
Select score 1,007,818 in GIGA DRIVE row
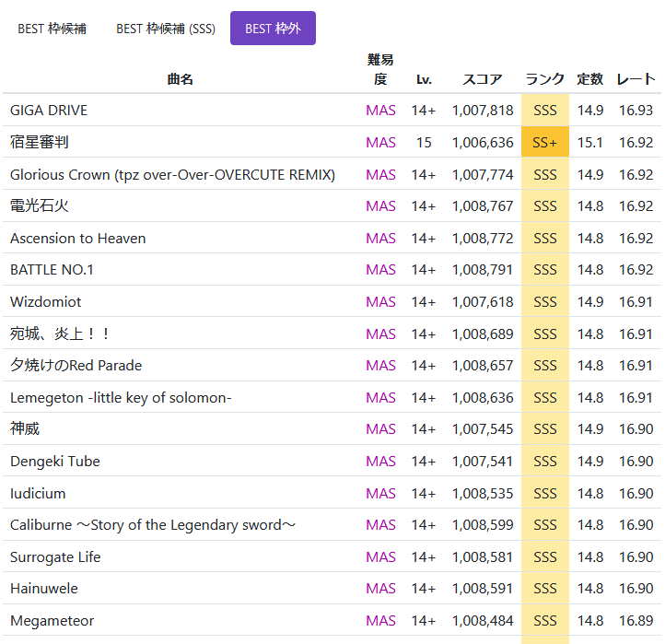483,111
